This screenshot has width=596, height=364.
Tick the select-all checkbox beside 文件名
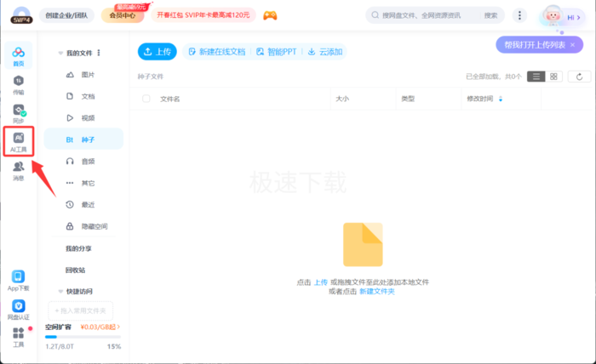click(x=146, y=99)
